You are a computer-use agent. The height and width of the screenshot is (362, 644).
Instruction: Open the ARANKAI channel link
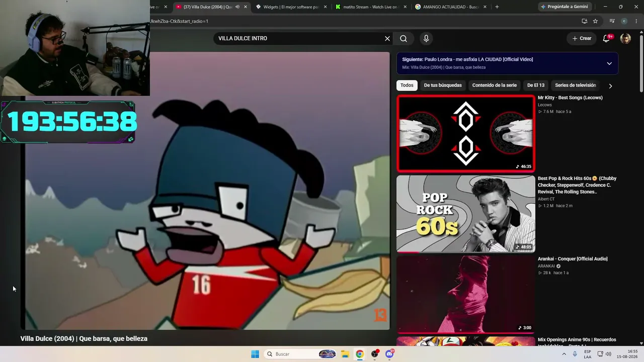[546, 266]
